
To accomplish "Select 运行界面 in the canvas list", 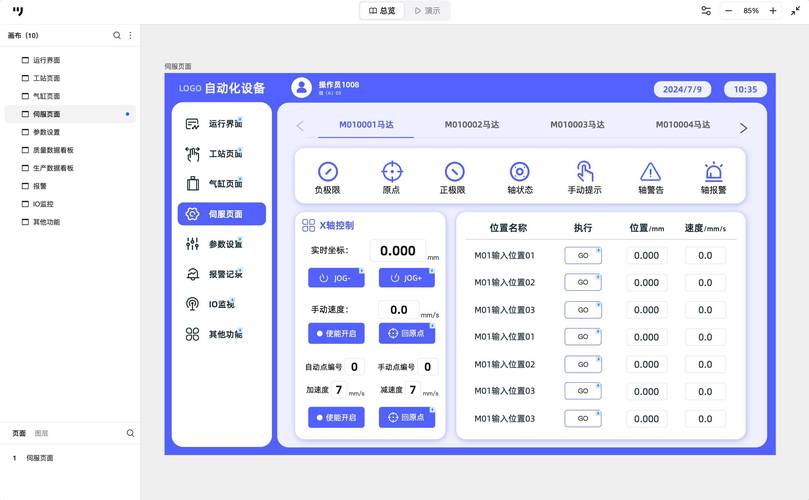I will point(70,60).
